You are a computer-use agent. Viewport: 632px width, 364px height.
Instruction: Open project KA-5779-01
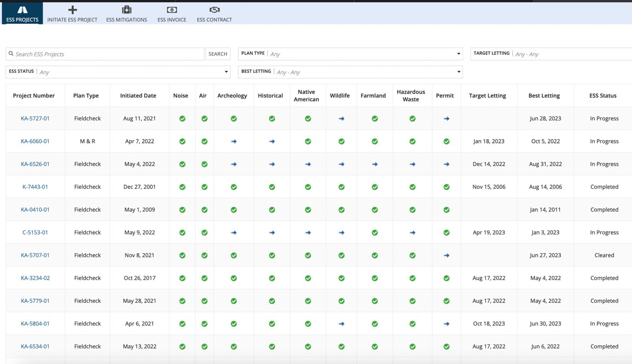tap(35, 301)
